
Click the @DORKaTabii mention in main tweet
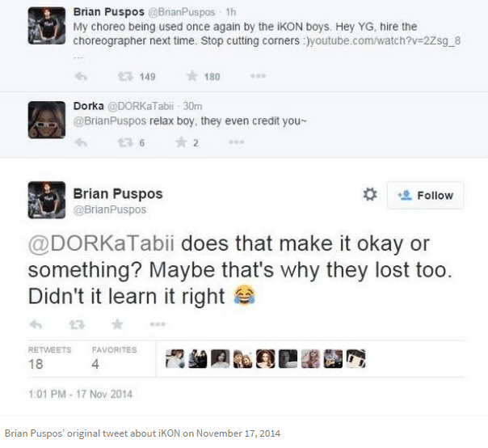pyautogui.click(x=101, y=243)
